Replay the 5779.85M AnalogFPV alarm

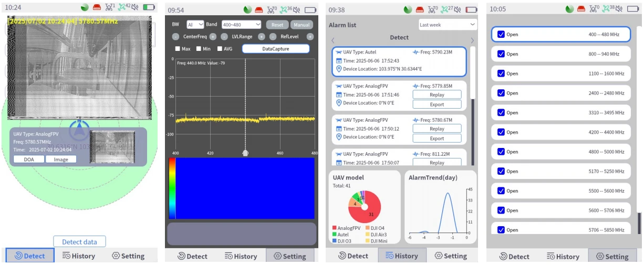pos(437,95)
